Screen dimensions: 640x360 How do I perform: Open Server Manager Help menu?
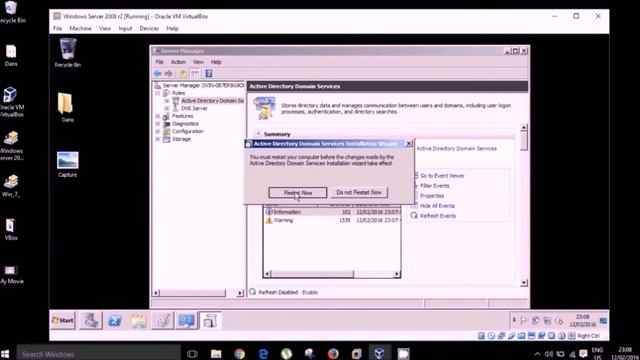pos(216,62)
